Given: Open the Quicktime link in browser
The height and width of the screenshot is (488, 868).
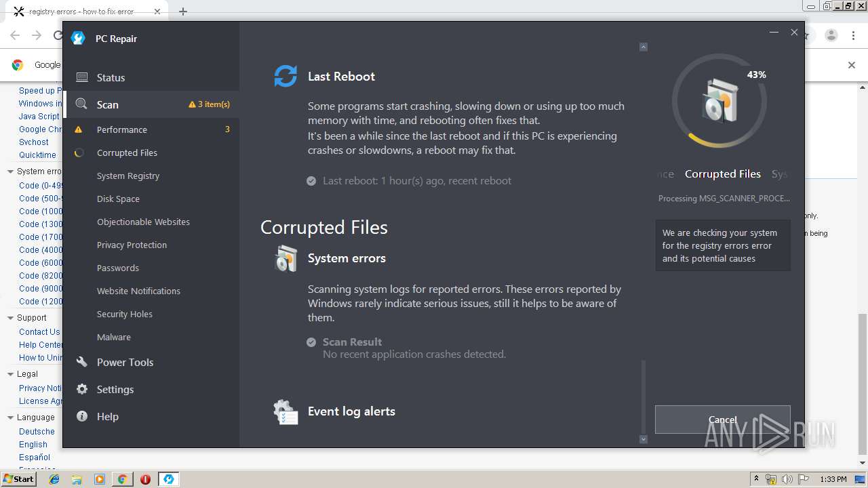Looking at the screenshot, I should (x=37, y=155).
